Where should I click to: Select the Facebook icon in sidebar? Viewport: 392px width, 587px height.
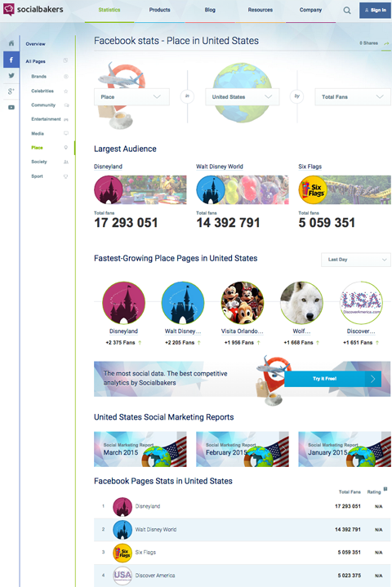[x=11, y=60]
